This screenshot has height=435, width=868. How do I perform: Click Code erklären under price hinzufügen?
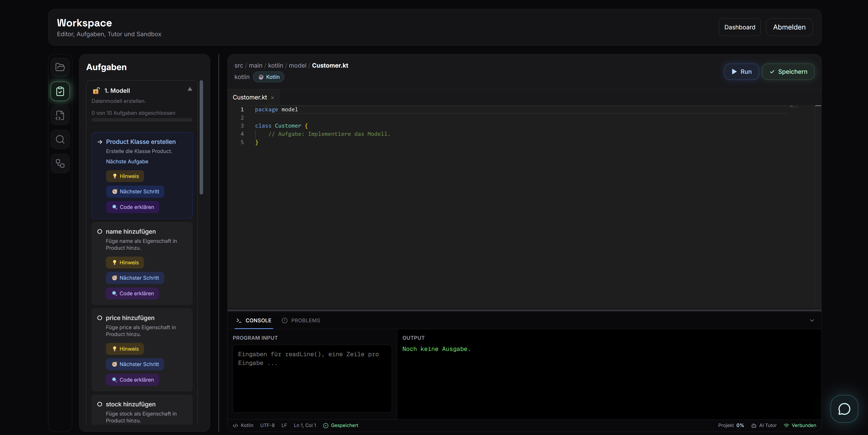click(132, 380)
